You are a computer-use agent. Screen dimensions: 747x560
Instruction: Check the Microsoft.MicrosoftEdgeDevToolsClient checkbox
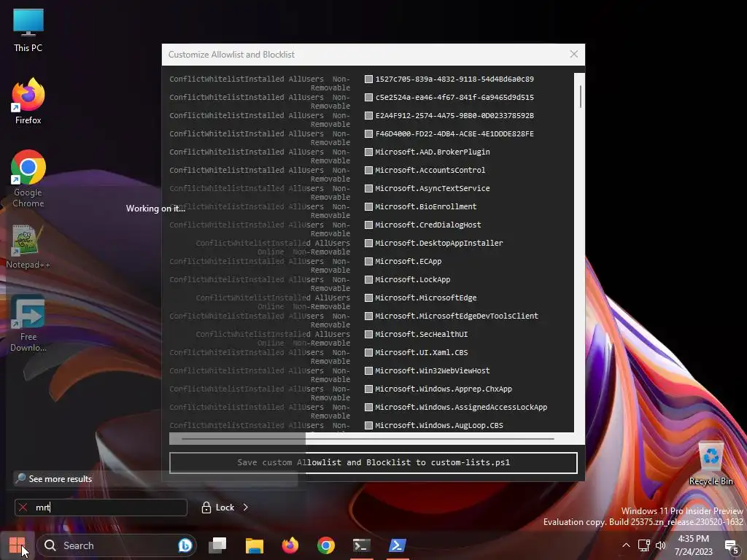tap(368, 316)
